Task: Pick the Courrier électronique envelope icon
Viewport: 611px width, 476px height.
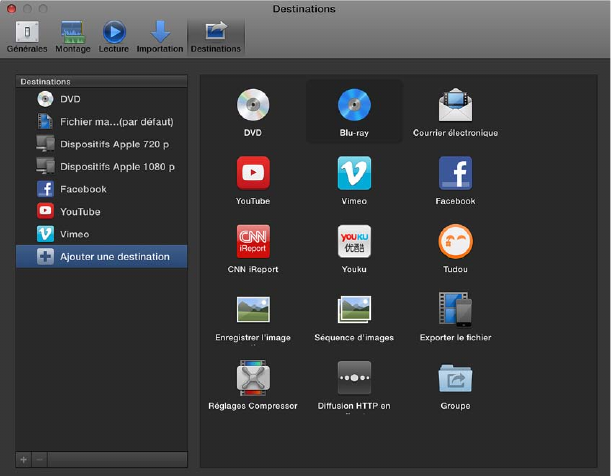Action: pyautogui.click(x=455, y=104)
